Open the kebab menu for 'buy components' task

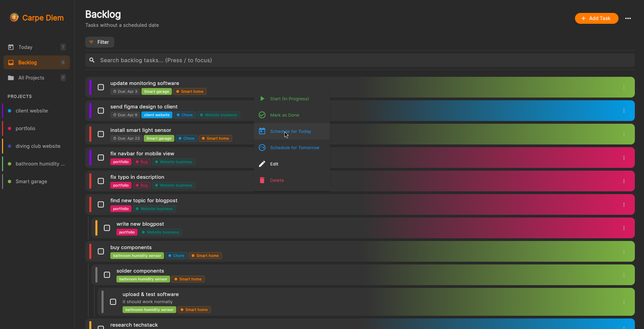(624, 252)
